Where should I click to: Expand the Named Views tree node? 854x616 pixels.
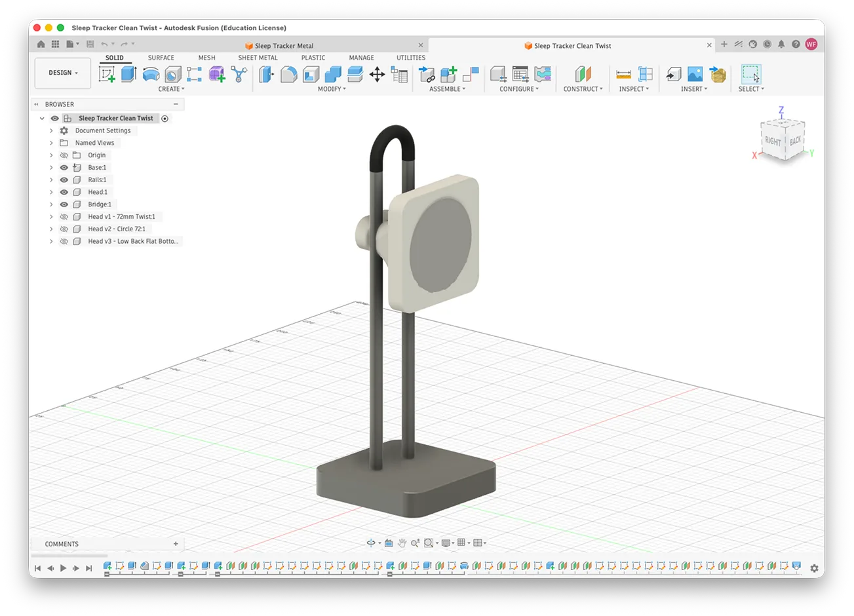click(x=51, y=143)
